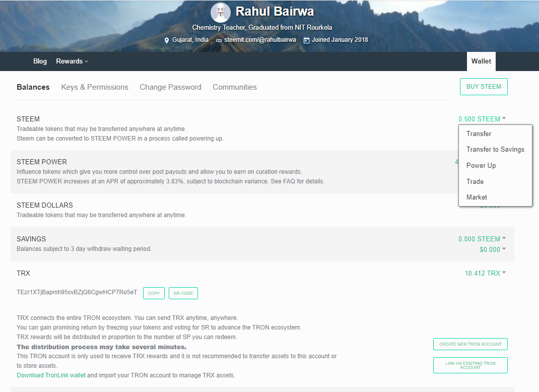The width and height of the screenshot is (539, 392).
Task: Expand the savings 0.000 STEEM dropdown
Action: click(x=482, y=239)
